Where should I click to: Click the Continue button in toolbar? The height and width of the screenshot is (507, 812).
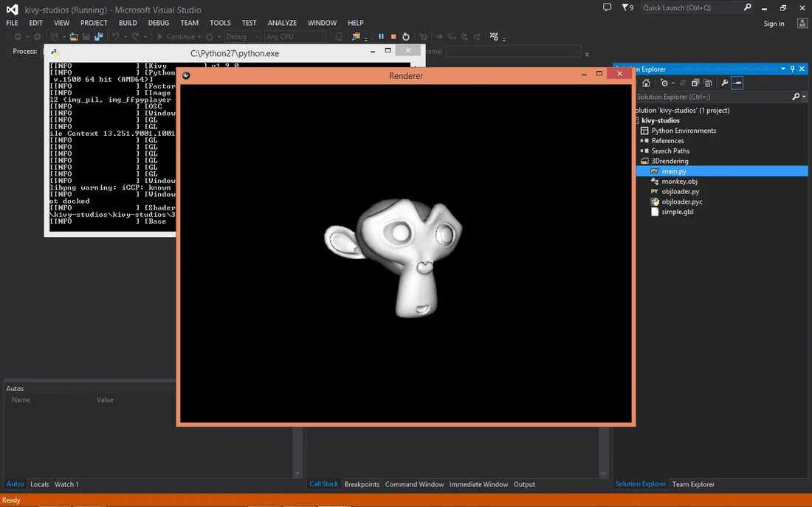click(176, 37)
